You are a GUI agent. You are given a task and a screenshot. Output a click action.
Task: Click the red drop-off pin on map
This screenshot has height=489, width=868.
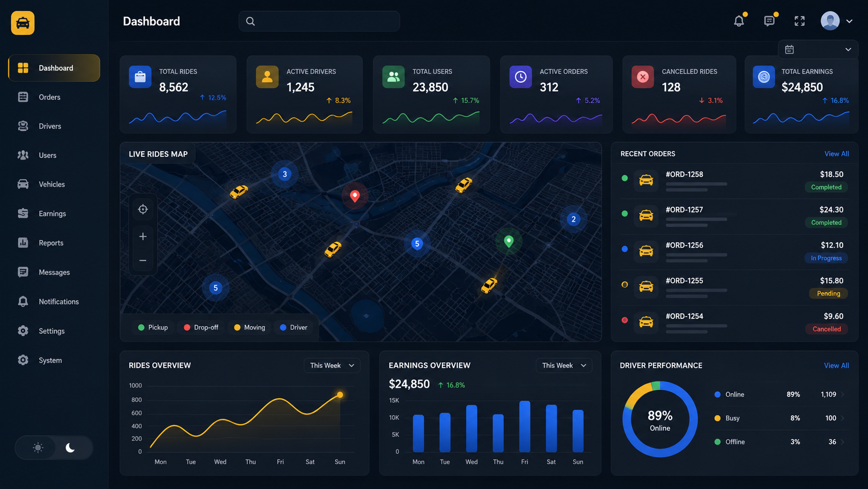click(355, 196)
